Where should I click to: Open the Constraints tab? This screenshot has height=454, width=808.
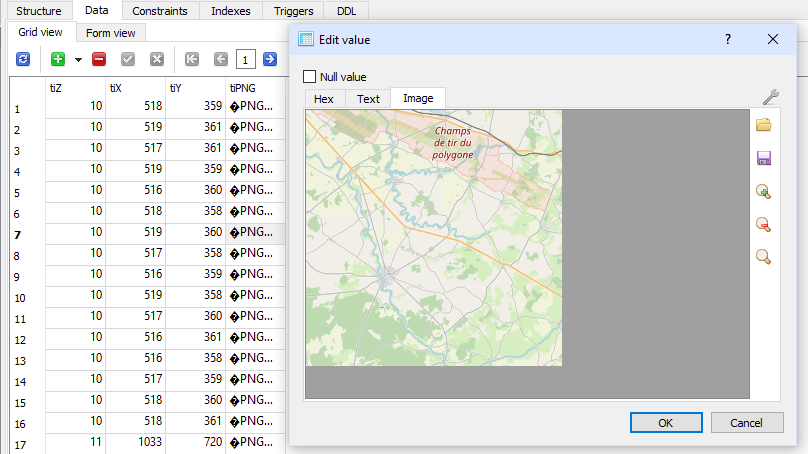160,11
